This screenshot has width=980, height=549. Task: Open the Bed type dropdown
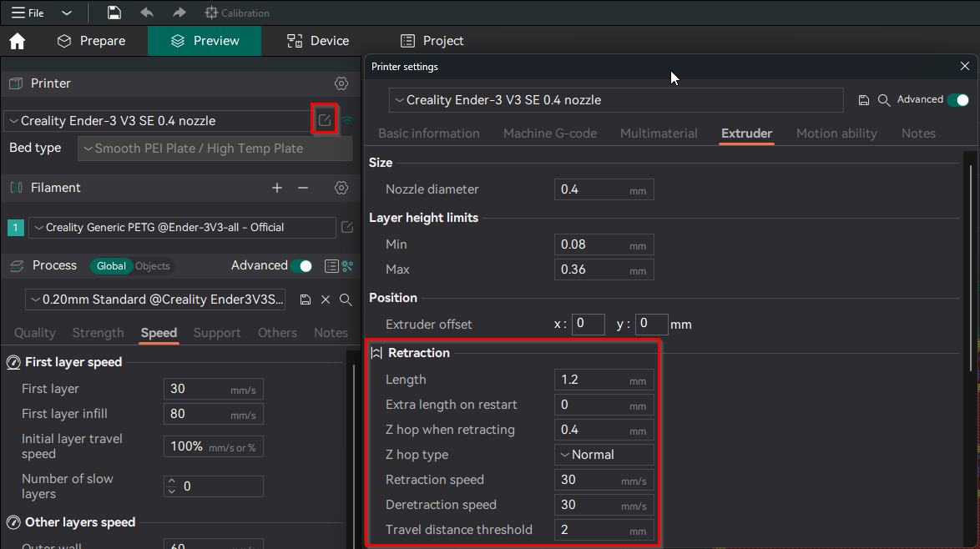click(x=215, y=149)
